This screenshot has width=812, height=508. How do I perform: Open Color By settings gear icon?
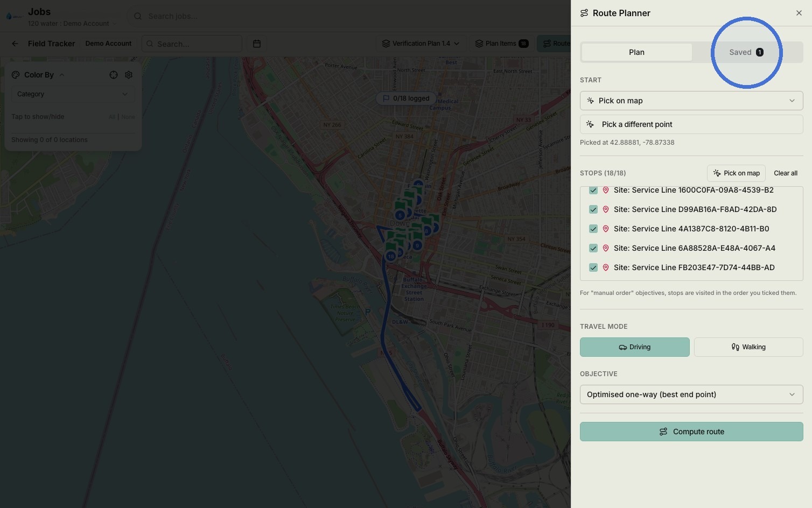click(x=129, y=75)
